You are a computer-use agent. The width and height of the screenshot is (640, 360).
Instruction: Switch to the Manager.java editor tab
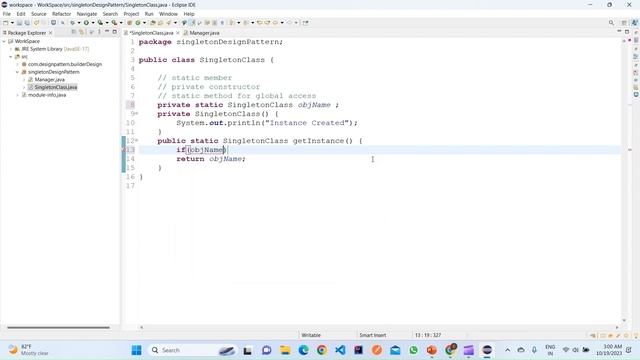202,33
